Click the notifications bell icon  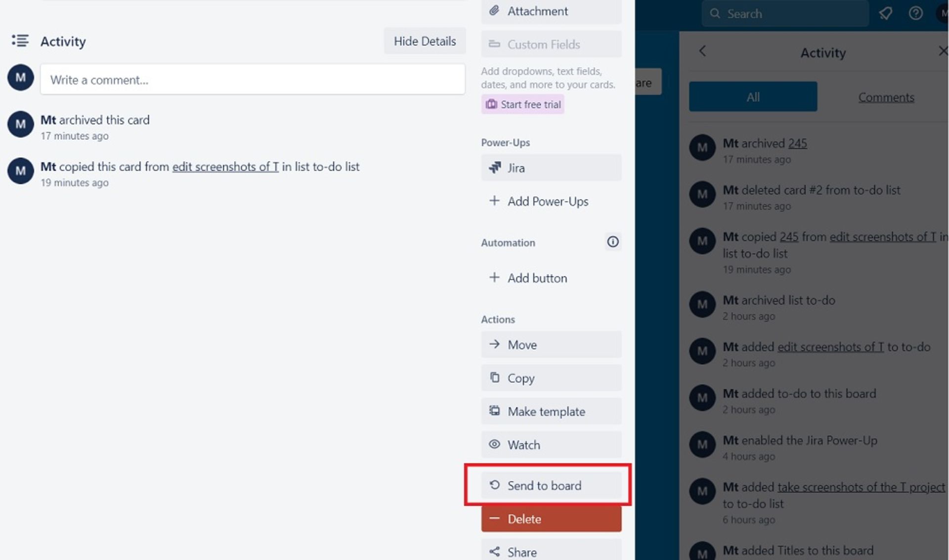pos(885,13)
